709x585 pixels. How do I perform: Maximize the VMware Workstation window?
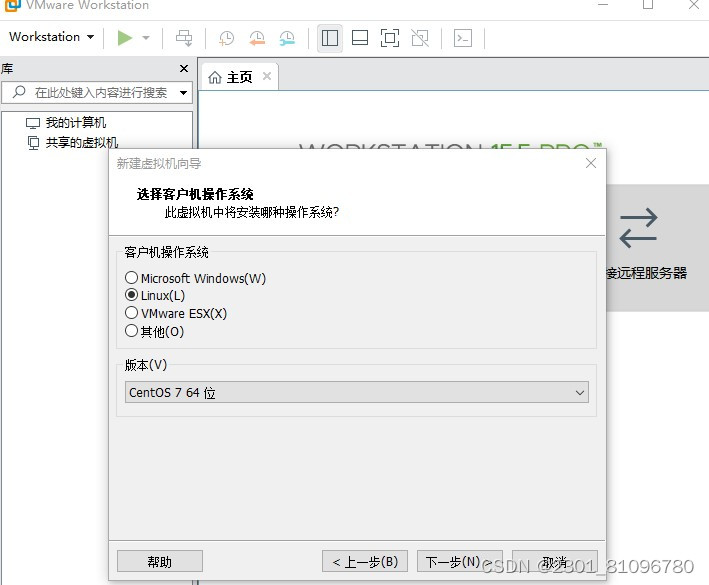tap(648, 5)
